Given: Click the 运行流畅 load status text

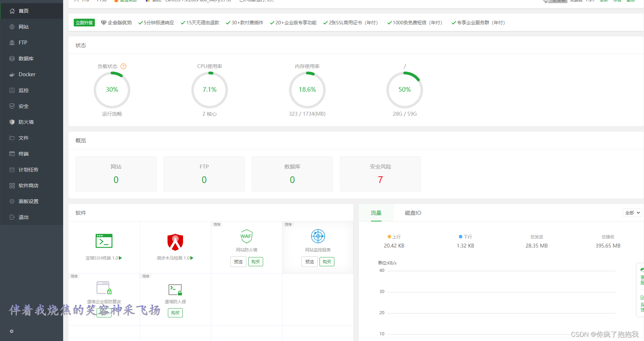Looking at the screenshot, I should coord(112,114).
